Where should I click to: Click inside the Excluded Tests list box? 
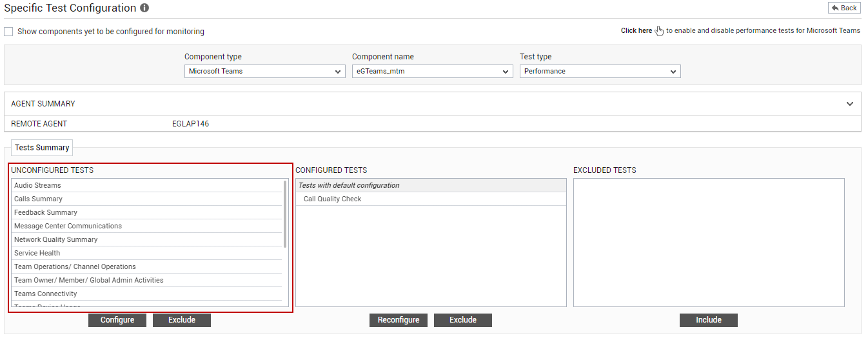tap(709, 243)
